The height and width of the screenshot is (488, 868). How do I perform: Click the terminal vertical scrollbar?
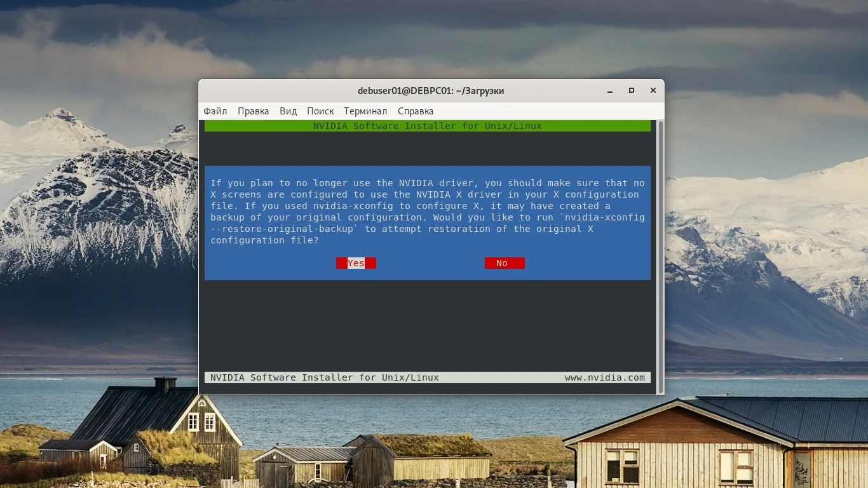pyautogui.click(x=660, y=256)
